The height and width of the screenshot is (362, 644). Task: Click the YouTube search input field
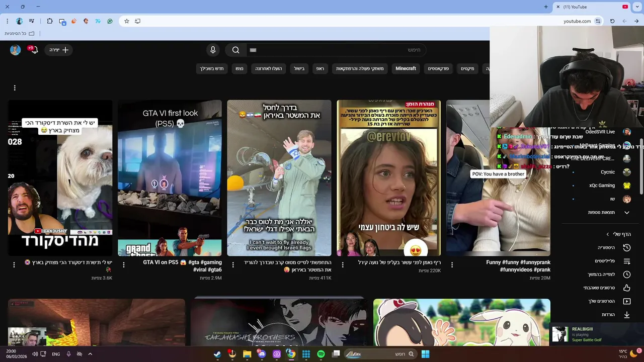(x=336, y=50)
